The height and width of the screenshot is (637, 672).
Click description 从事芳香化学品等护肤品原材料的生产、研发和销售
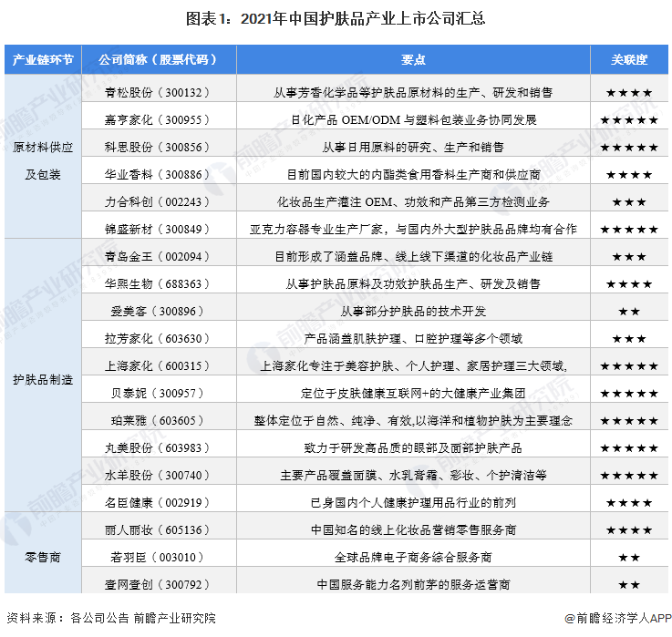pos(413,93)
